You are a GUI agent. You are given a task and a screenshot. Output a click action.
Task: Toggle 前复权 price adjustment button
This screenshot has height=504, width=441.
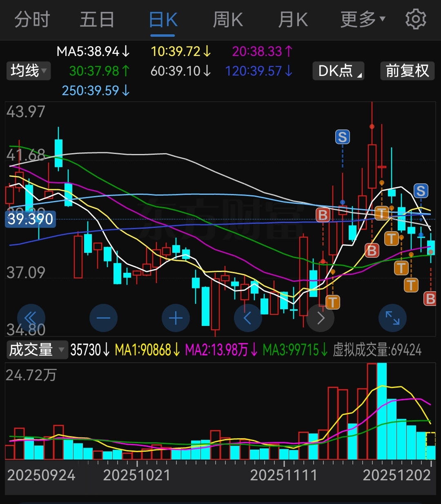coord(407,71)
